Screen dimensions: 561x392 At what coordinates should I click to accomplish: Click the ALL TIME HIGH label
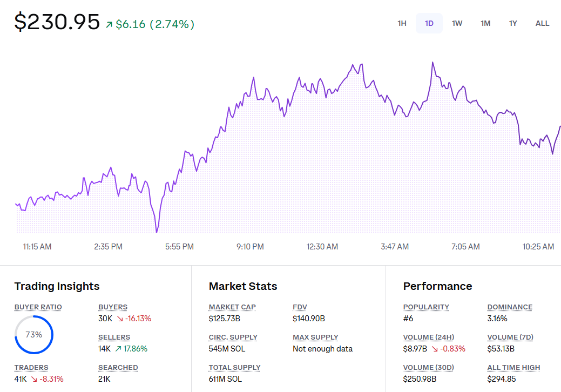(x=513, y=367)
